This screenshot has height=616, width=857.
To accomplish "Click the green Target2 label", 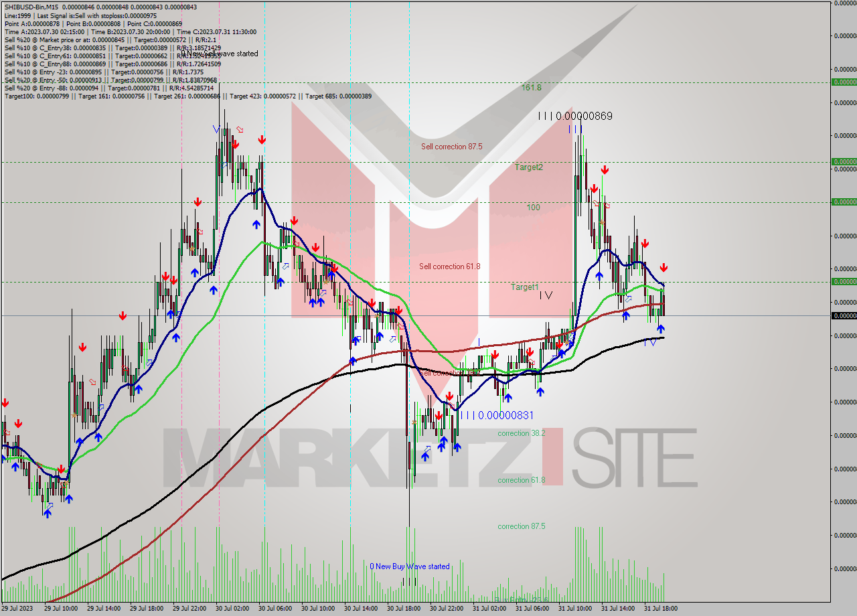I will pos(528,167).
